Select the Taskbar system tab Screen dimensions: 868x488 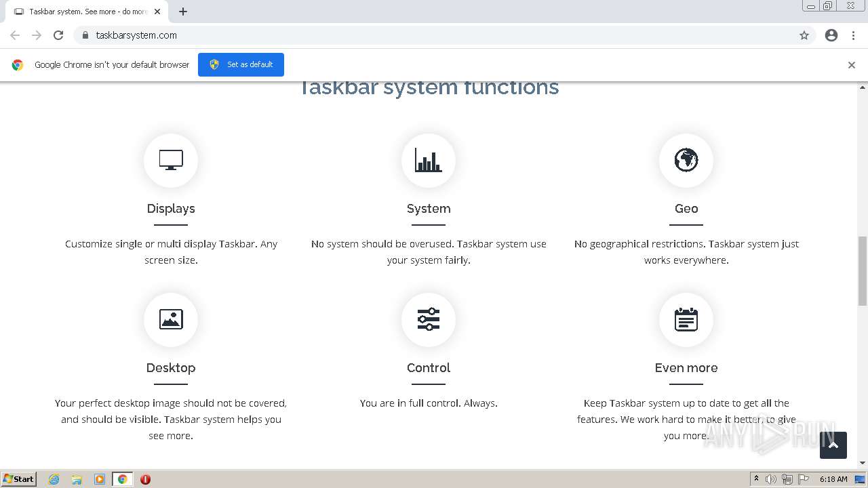(x=88, y=12)
